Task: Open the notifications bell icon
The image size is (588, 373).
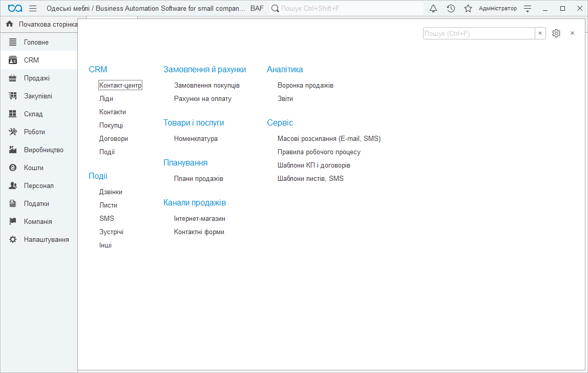Action: [x=433, y=9]
